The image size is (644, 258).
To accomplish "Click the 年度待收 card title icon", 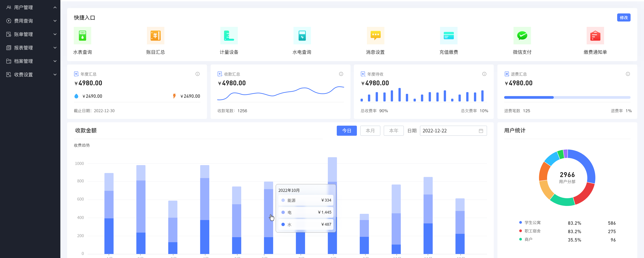I will tap(363, 74).
